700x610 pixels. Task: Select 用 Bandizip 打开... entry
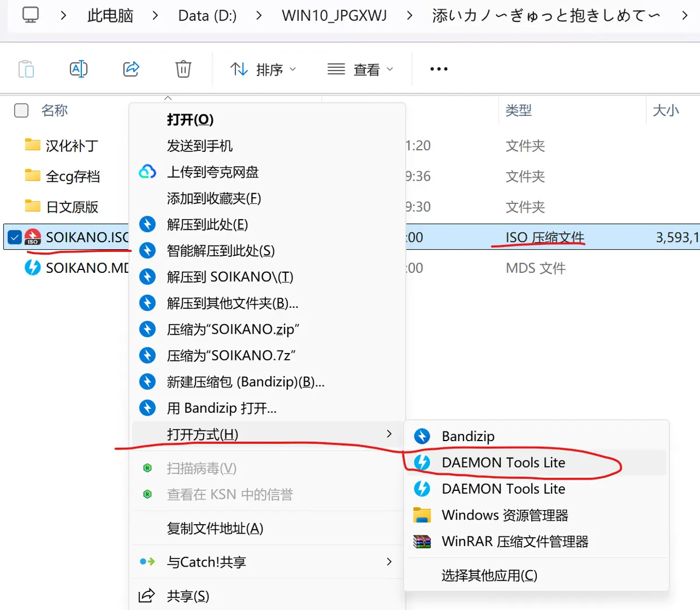(x=268, y=408)
